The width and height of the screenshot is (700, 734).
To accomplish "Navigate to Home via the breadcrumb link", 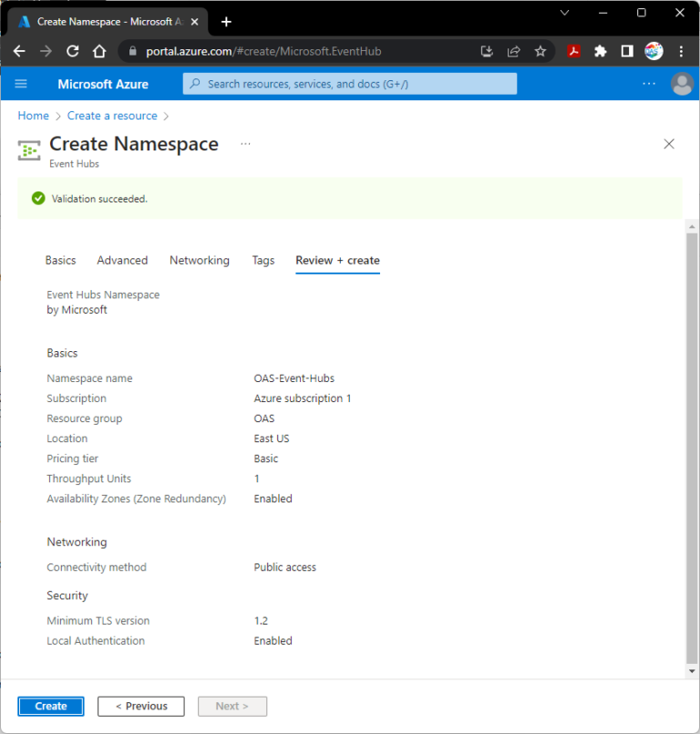I will tap(33, 116).
